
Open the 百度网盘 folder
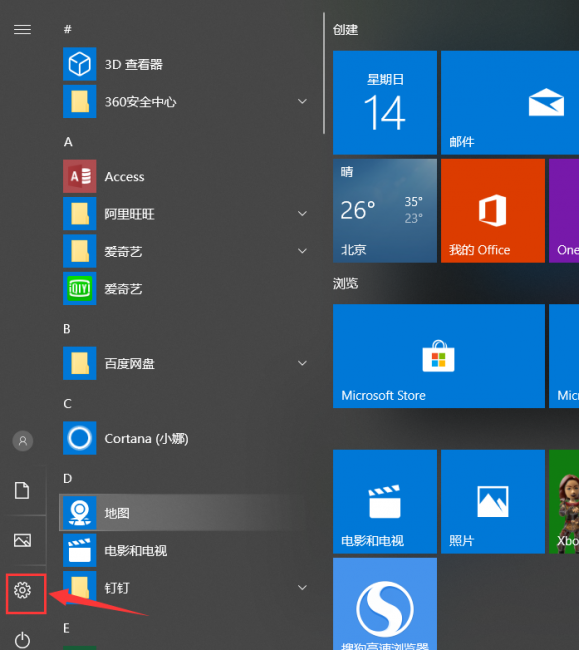[x=185, y=364]
